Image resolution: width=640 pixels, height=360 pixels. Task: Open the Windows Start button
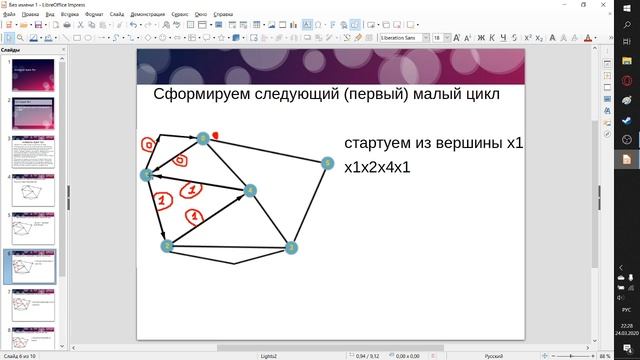[627, 8]
